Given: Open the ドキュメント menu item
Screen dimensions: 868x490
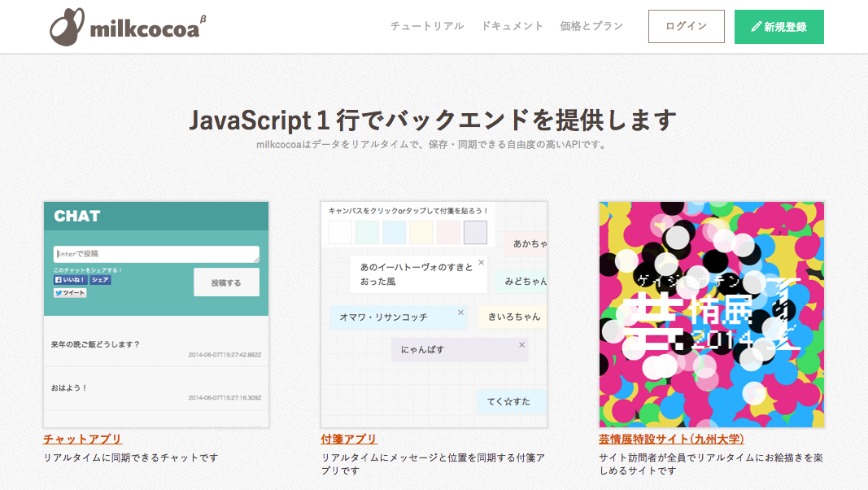Looking at the screenshot, I should coord(512,26).
